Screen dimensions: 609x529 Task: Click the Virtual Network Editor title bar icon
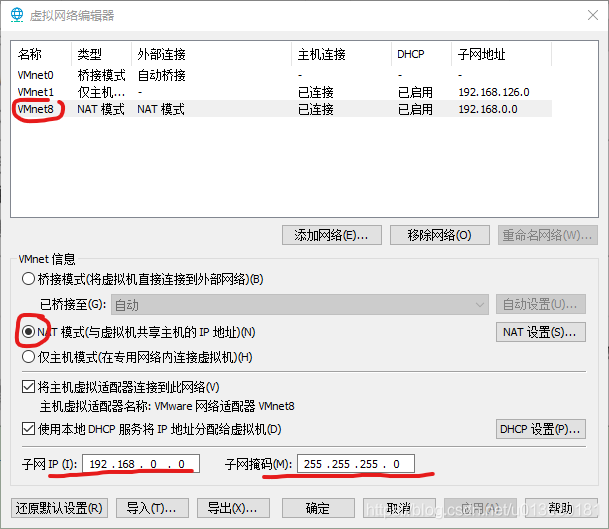click(16, 15)
